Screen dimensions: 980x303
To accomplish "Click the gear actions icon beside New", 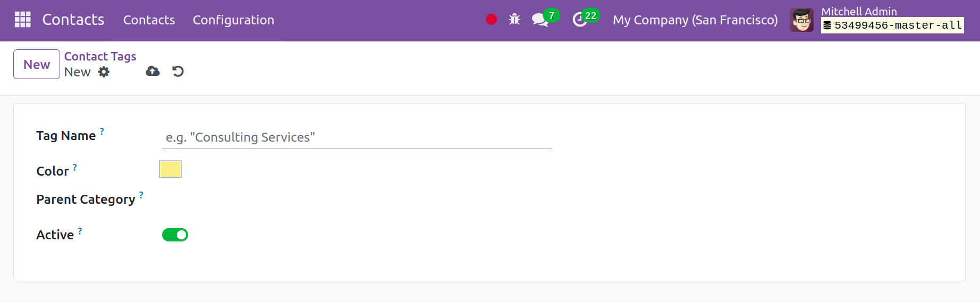I will 104,72.
